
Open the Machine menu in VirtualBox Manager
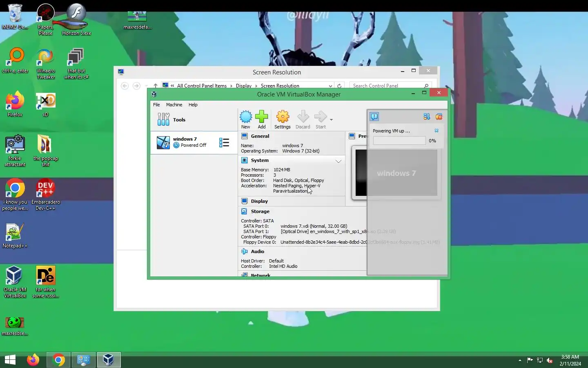pyautogui.click(x=174, y=105)
